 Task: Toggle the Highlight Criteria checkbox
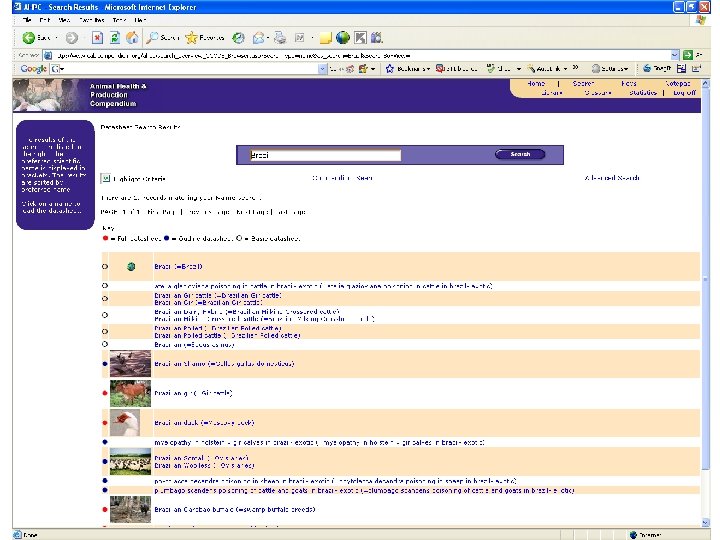106,178
